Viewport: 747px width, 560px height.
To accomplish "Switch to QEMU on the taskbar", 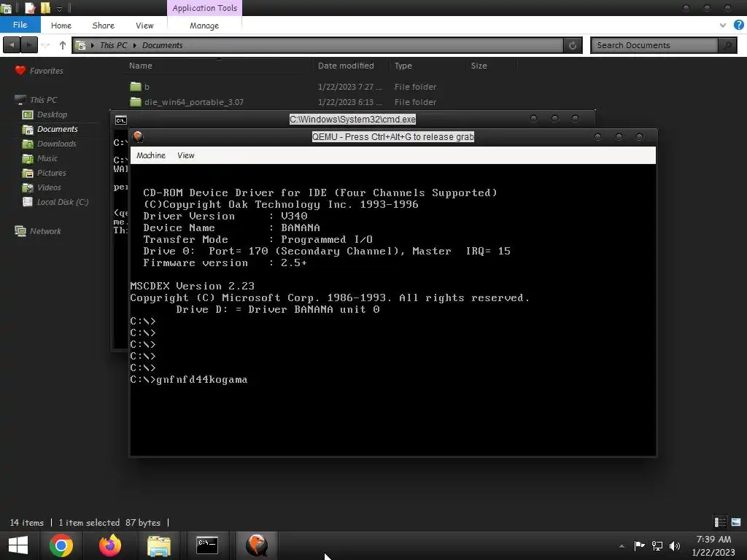I will [x=256, y=545].
